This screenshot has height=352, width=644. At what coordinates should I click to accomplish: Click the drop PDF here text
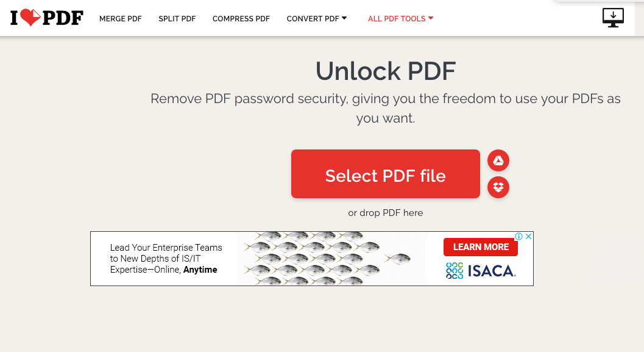click(385, 213)
